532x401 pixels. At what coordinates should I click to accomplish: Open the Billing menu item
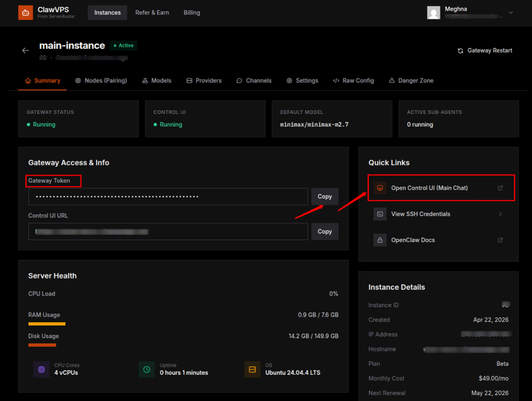click(x=192, y=12)
